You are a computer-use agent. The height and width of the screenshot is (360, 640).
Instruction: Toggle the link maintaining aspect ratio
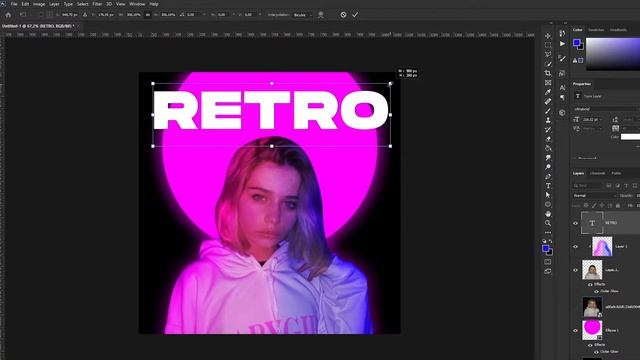coord(148,15)
